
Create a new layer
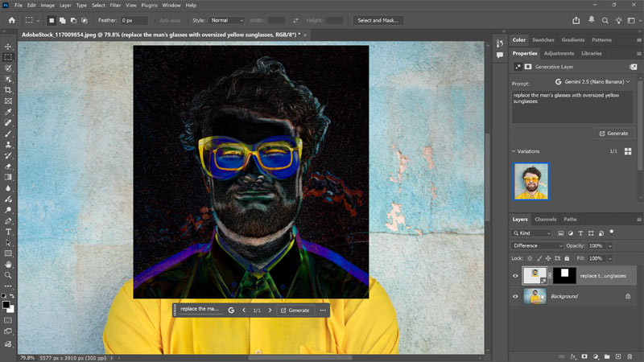point(618,356)
